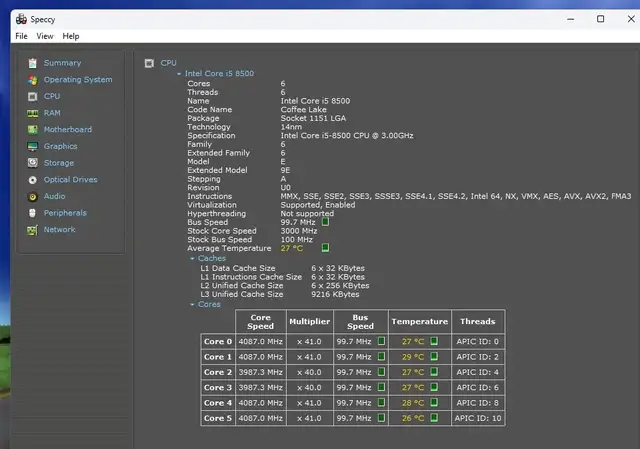Click the Operating System Windows flag icon
Image resolution: width=640 pixels, height=449 pixels.
pyautogui.click(x=33, y=80)
